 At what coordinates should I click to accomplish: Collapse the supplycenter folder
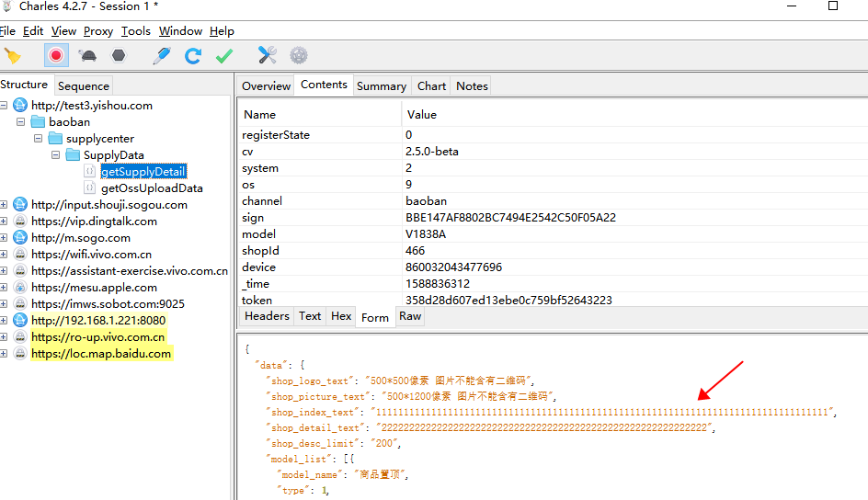click(39, 138)
